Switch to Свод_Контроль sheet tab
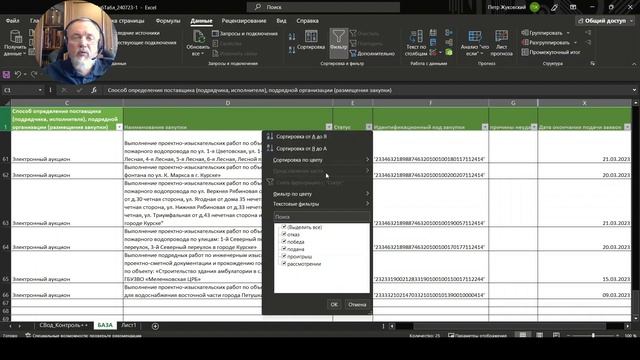640x360 pixels. pos(63,325)
